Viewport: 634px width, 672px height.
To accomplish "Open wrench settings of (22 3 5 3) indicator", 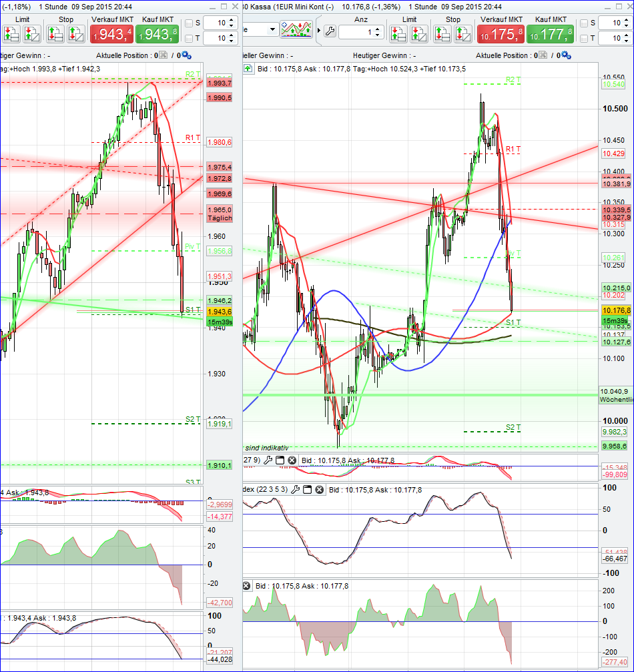I will pyautogui.click(x=296, y=489).
